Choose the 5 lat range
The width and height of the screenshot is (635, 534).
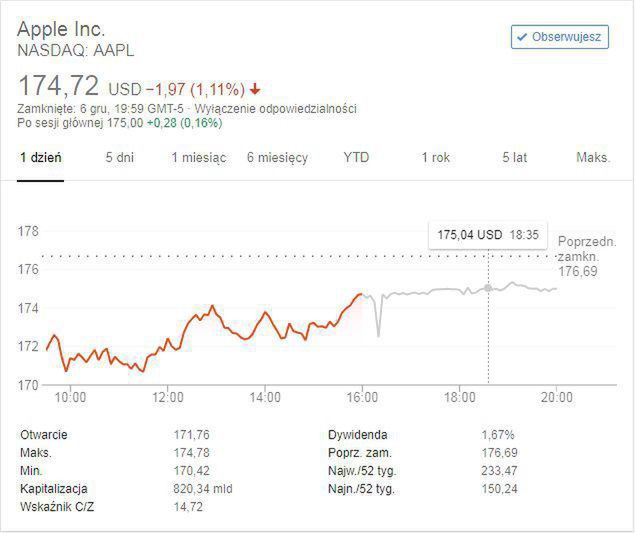coord(514,158)
